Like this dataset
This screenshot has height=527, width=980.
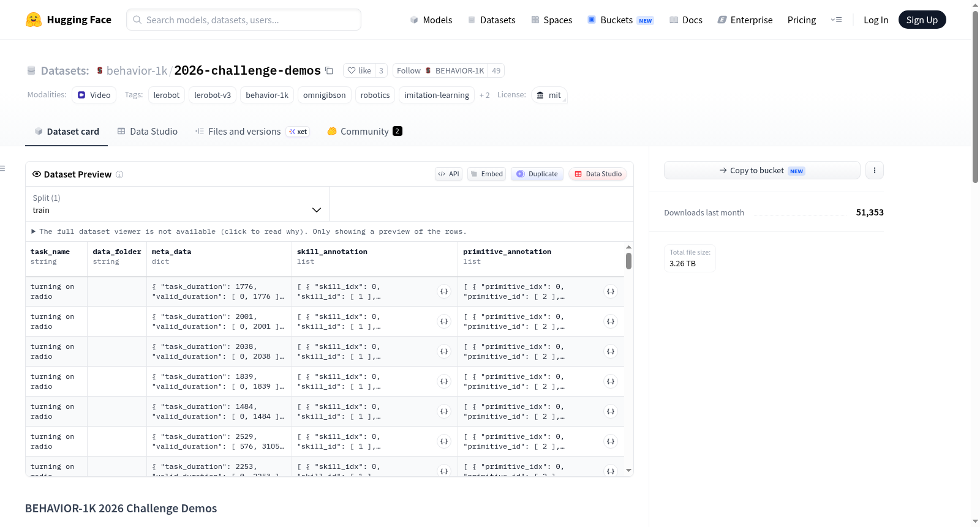360,70
